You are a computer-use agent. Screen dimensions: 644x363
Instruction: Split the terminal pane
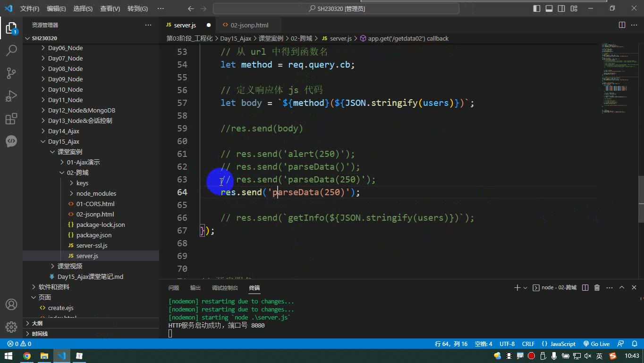coord(585,287)
